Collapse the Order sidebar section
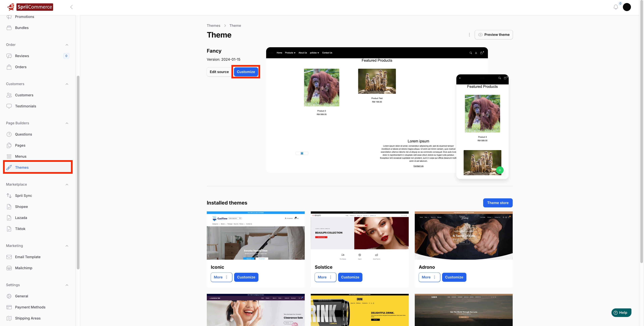Screen dimensions: 644x326 [x=67, y=45]
